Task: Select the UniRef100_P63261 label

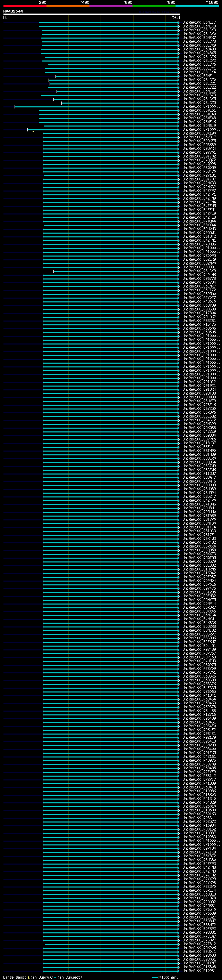Action: coord(199,321)
